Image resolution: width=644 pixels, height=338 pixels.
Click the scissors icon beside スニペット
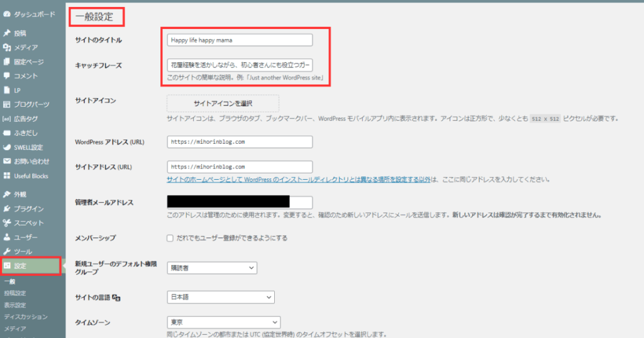[x=7, y=223]
